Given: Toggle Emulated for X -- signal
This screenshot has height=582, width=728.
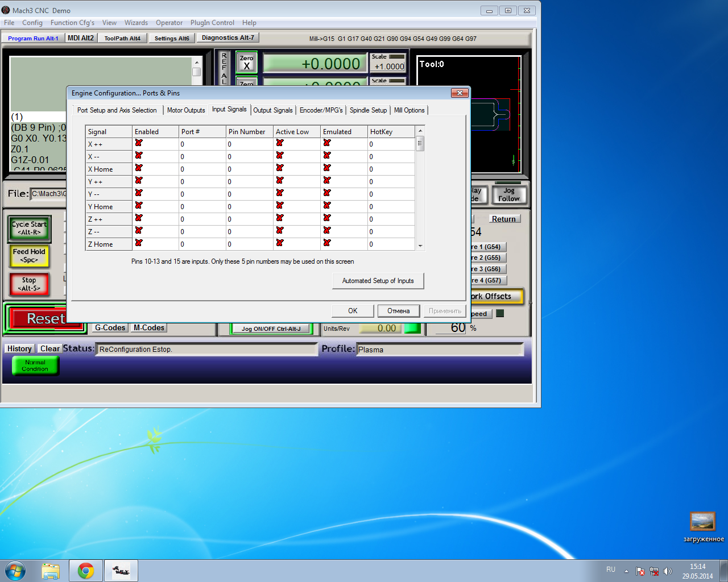Looking at the screenshot, I should click(x=327, y=156).
